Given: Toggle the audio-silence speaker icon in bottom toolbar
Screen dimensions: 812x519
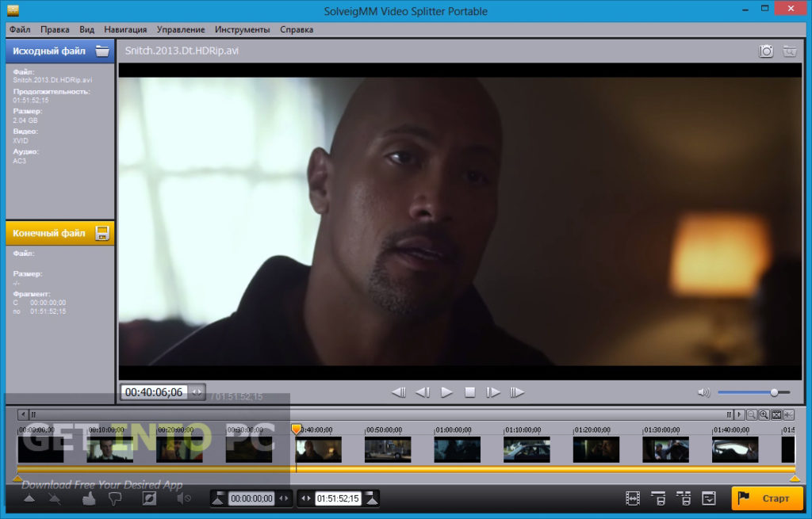Looking at the screenshot, I should (x=184, y=498).
